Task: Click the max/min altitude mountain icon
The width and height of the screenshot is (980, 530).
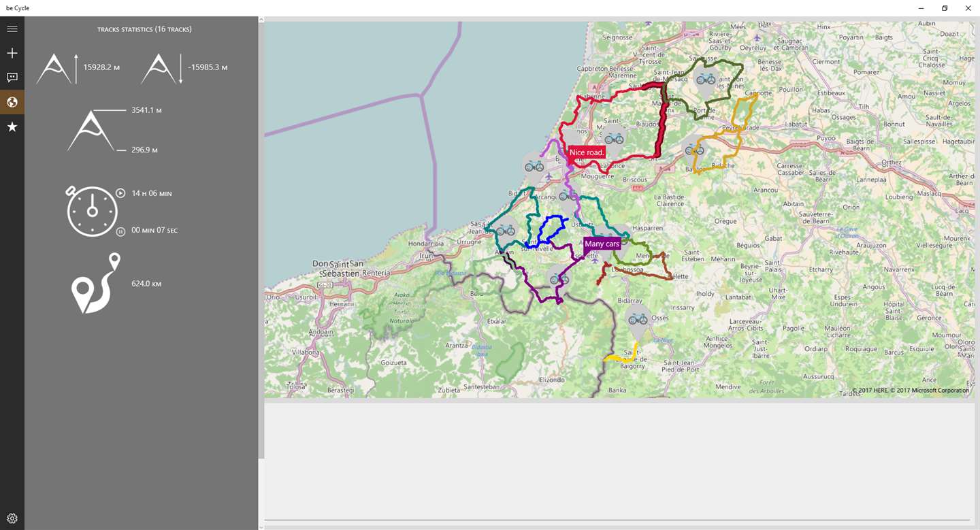Action: tap(97, 130)
